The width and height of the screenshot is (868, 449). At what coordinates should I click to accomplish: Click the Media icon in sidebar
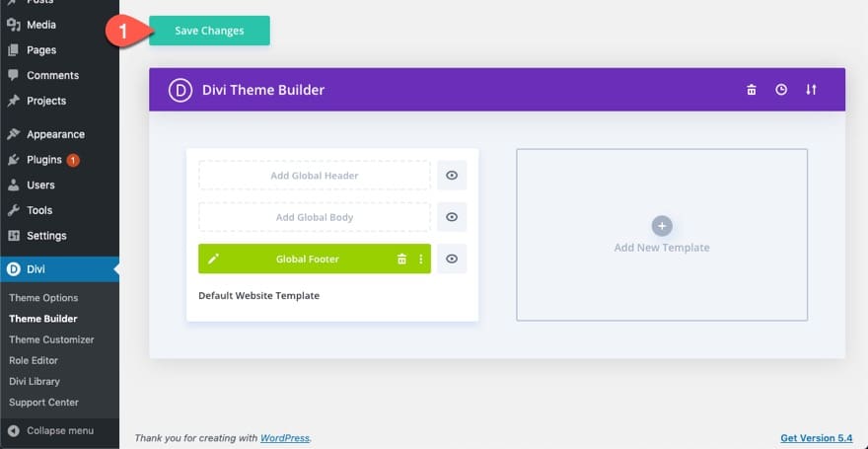(14, 25)
